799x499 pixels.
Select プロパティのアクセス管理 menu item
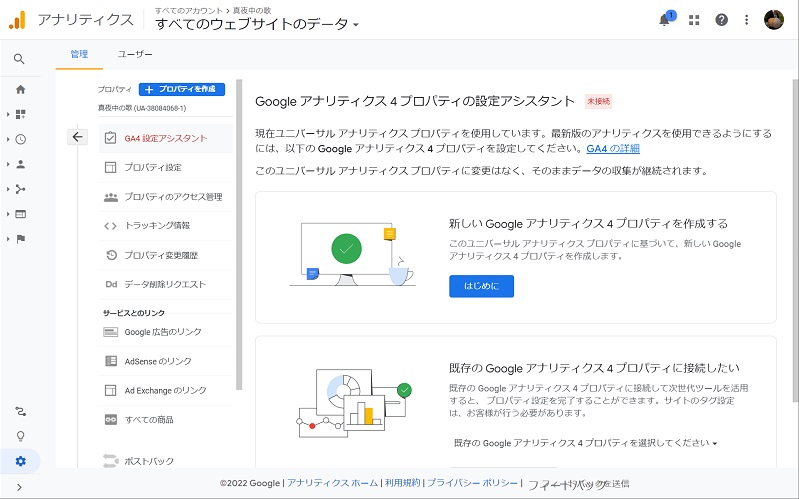click(x=166, y=197)
